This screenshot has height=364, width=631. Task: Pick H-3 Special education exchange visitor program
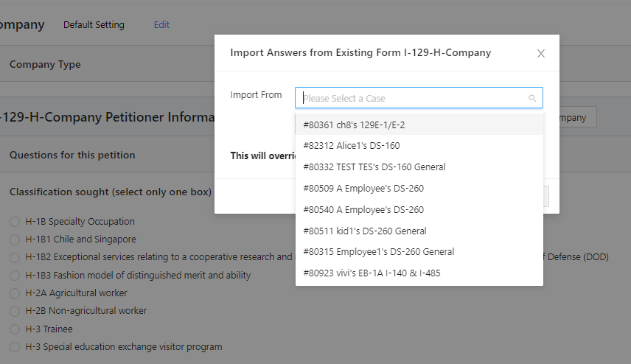15,347
